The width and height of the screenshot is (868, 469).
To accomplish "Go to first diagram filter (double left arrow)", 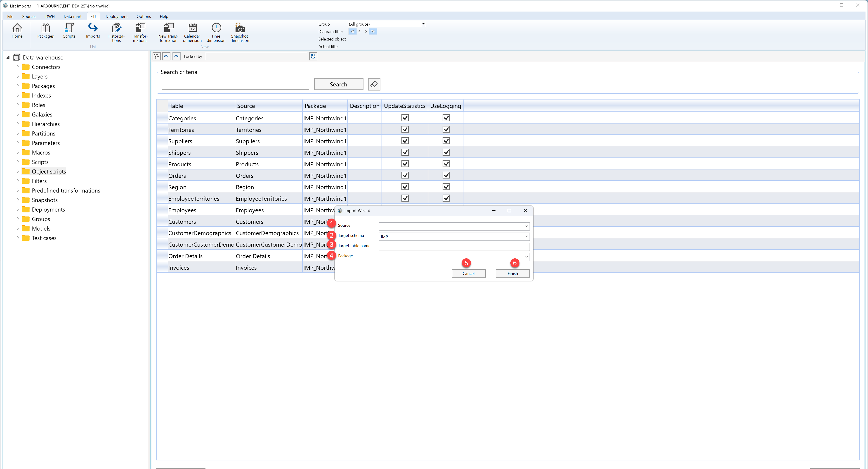I will [x=352, y=31].
